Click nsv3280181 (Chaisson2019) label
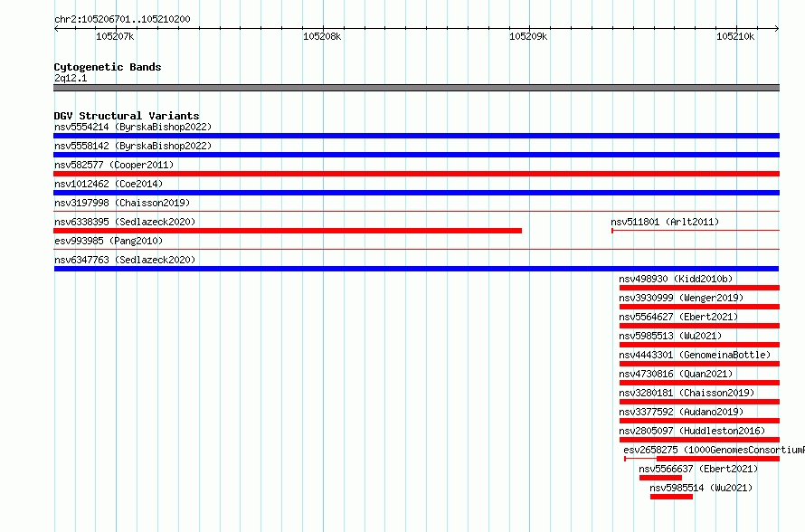The height and width of the screenshot is (532, 805). click(x=687, y=393)
